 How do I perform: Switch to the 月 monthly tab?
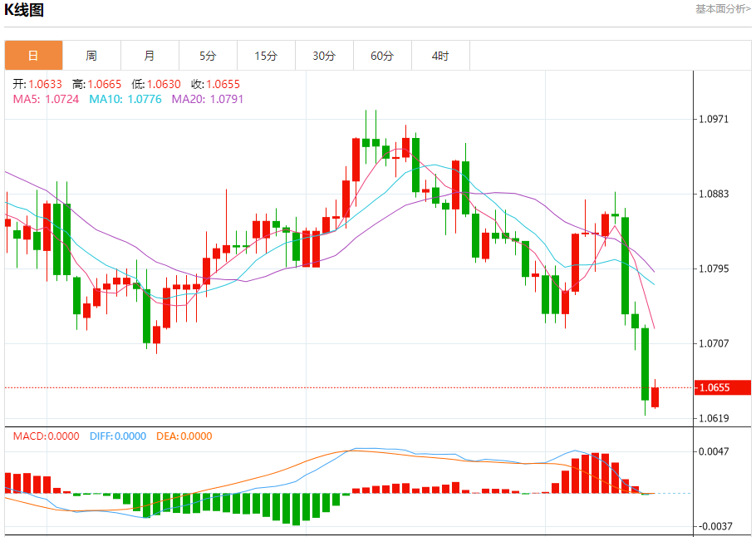click(x=150, y=56)
